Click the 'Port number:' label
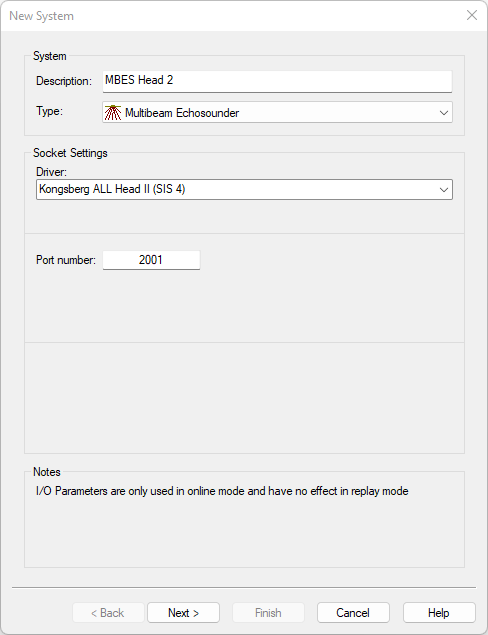The image size is (488, 635). point(66,260)
